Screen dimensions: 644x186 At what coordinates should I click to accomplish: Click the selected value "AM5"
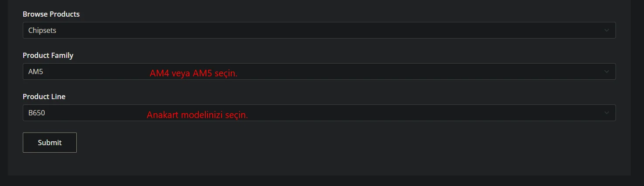pyautogui.click(x=36, y=72)
